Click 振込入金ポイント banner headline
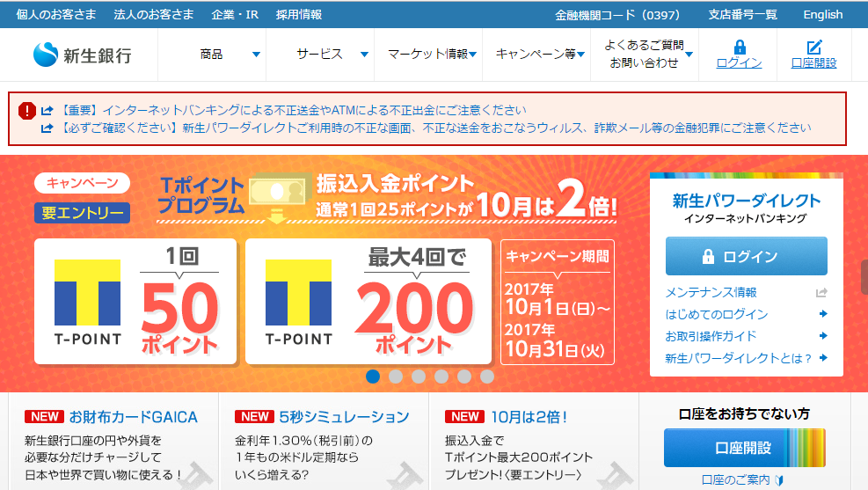 [395, 183]
